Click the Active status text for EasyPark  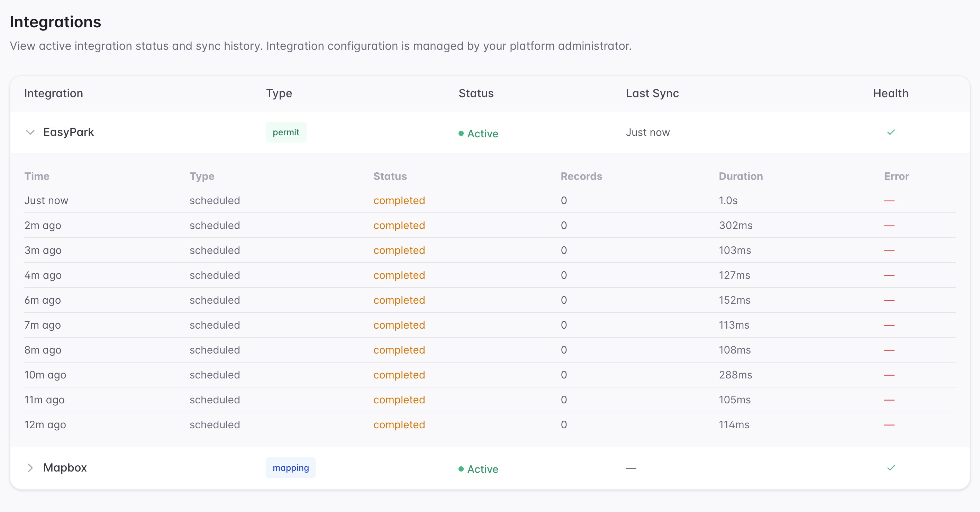tap(483, 134)
